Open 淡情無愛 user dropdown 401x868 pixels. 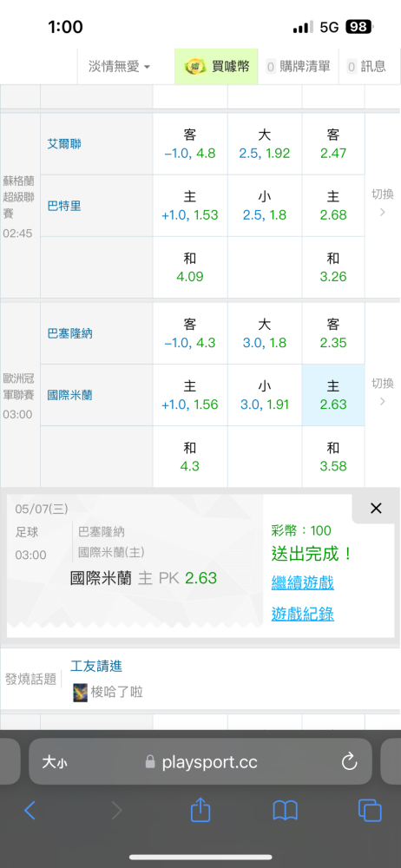pos(119,67)
